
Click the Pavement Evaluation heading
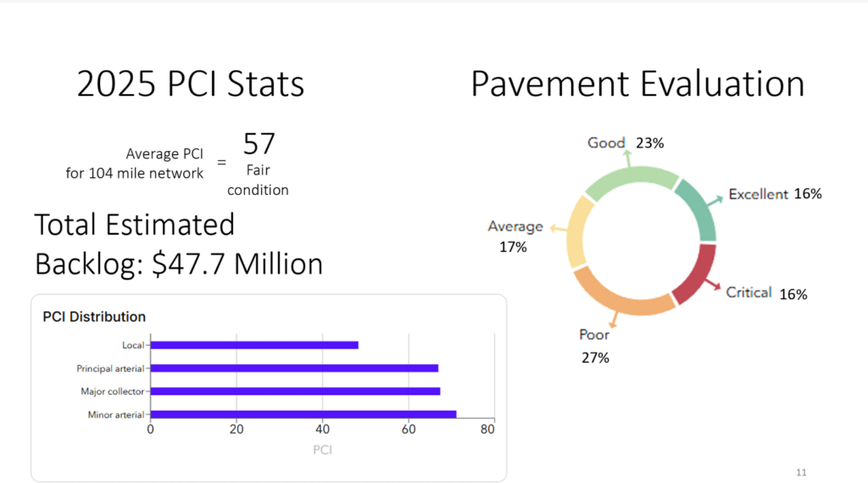[x=637, y=86]
